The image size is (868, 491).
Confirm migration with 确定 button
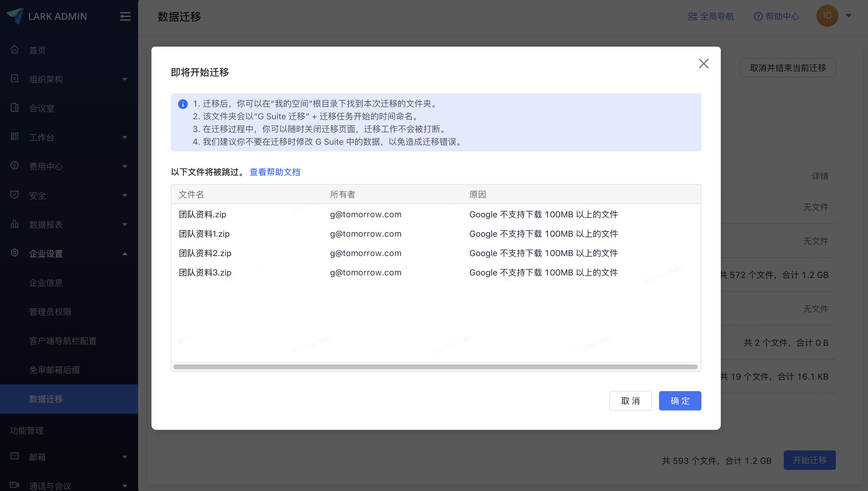tap(680, 400)
